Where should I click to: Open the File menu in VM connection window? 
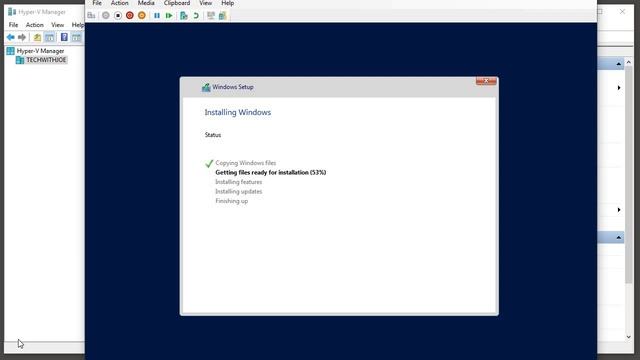click(97, 3)
